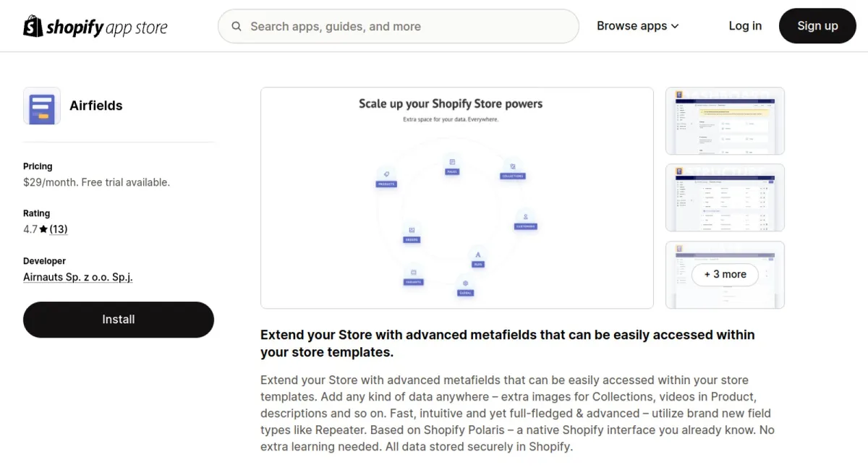The width and height of the screenshot is (868, 470).
Task: Click the Blog letter icon in preview
Action: click(x=477, y=255)
